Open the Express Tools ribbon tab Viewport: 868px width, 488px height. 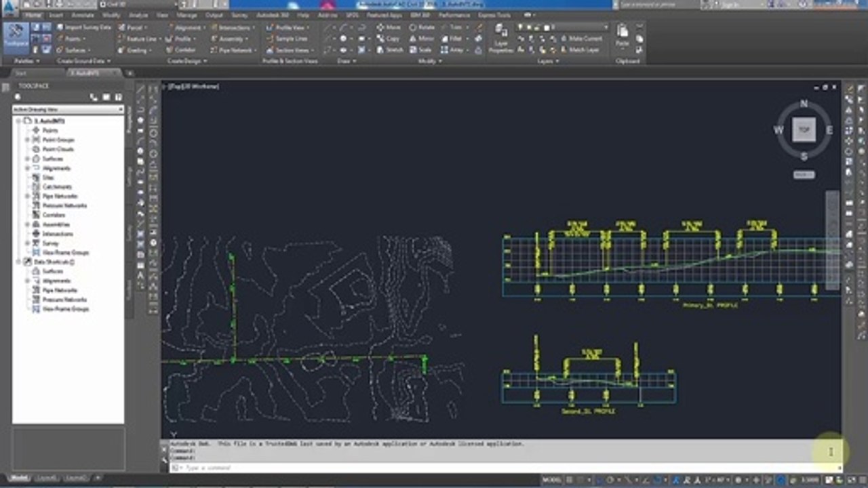(x=494, y=14)
